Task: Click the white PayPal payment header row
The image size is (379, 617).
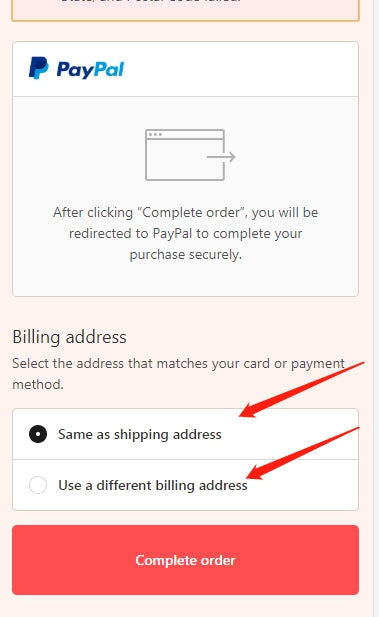Action: pos(185,69)
